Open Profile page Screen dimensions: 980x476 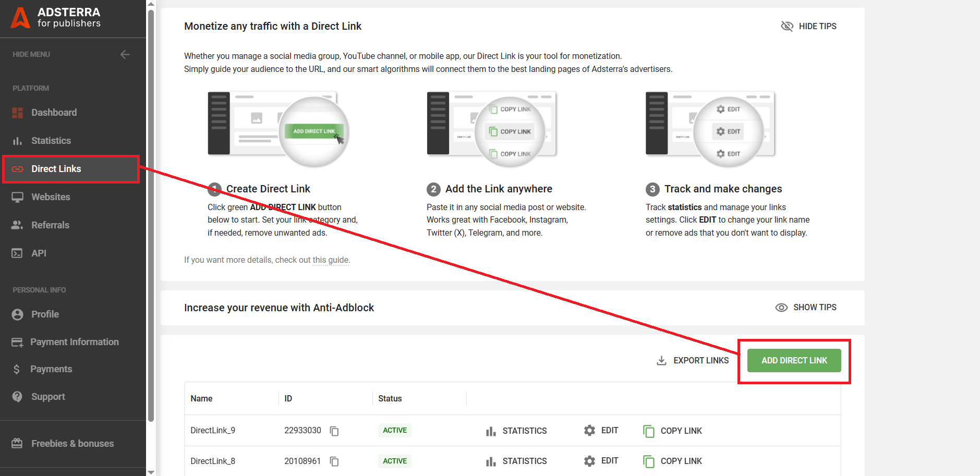point(45,314)
